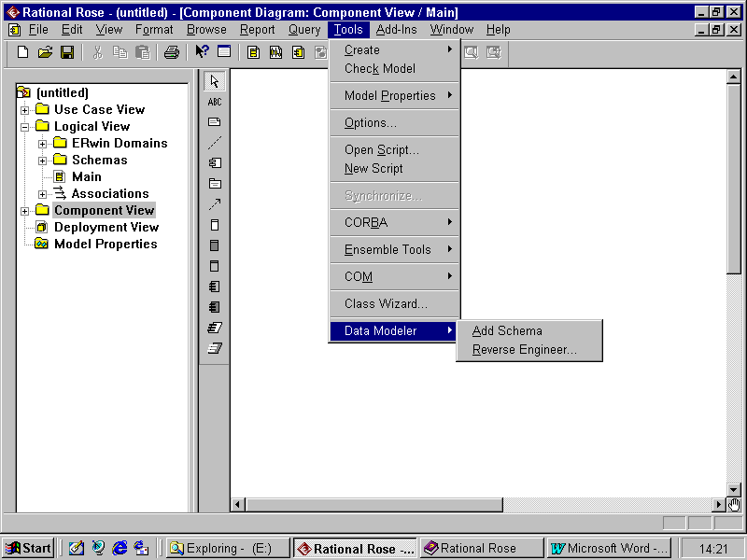The width and height of the screenshot is (747, 560).
Task: Select the Dependency arrow tool
Action: point(215,204)
